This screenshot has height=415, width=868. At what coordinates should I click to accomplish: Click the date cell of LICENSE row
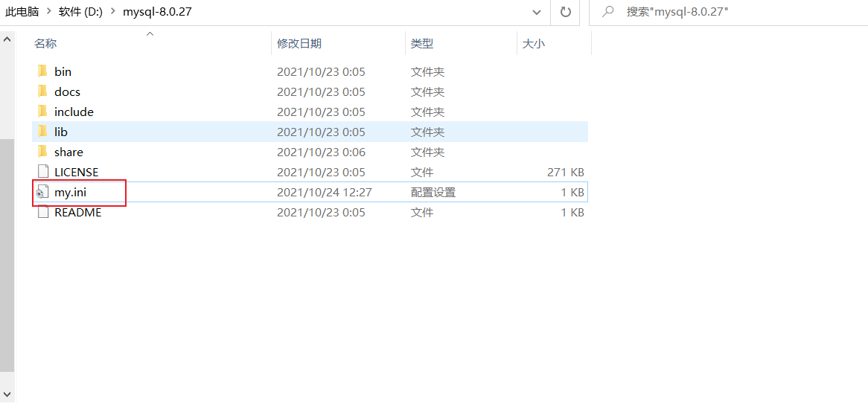click(x=321, y=172)
